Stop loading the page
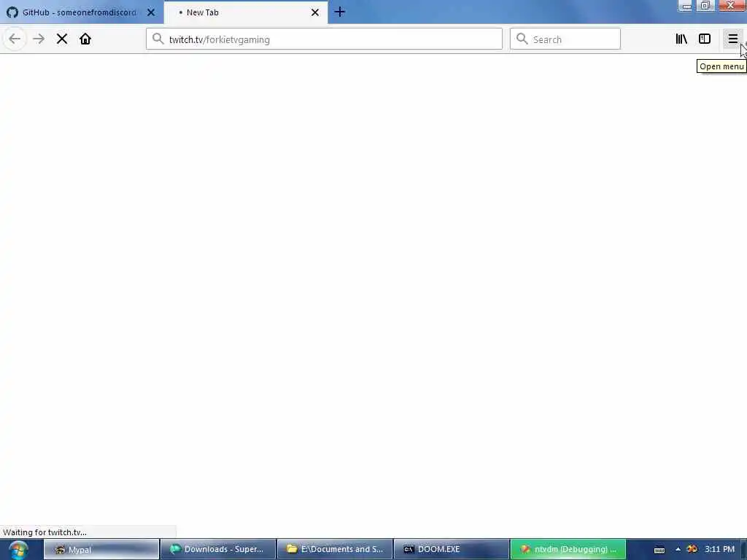The image size is (747, 560). (x=62, y=39)
